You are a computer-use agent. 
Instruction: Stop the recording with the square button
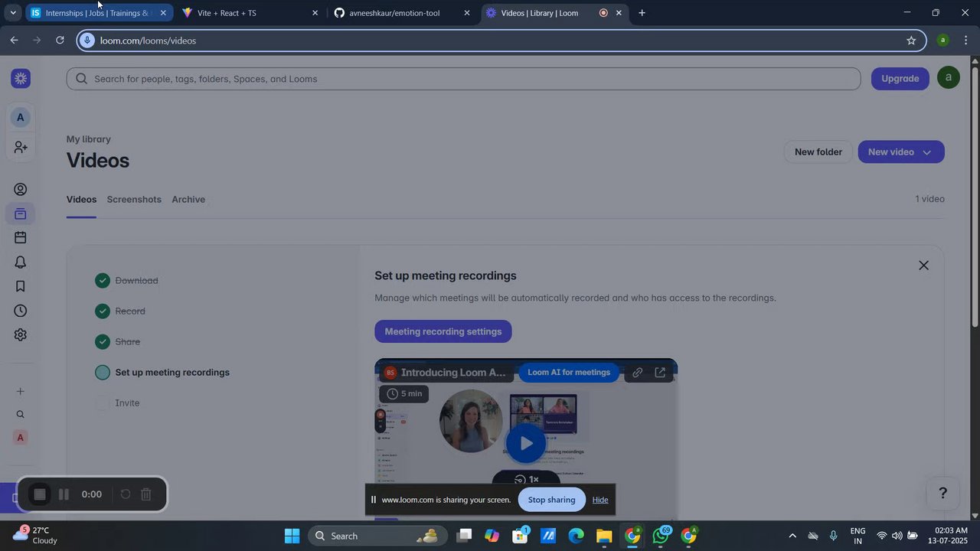click(x=40, y=494)
